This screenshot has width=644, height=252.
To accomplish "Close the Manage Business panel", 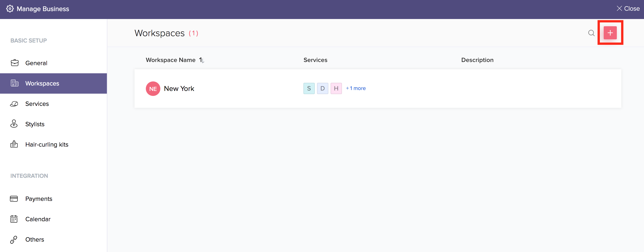I will pos(628,9).
